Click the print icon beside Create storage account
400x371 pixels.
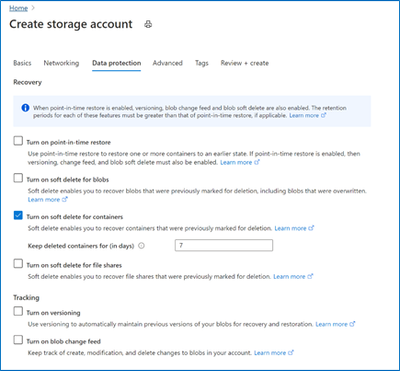click(x=148, y=24)
